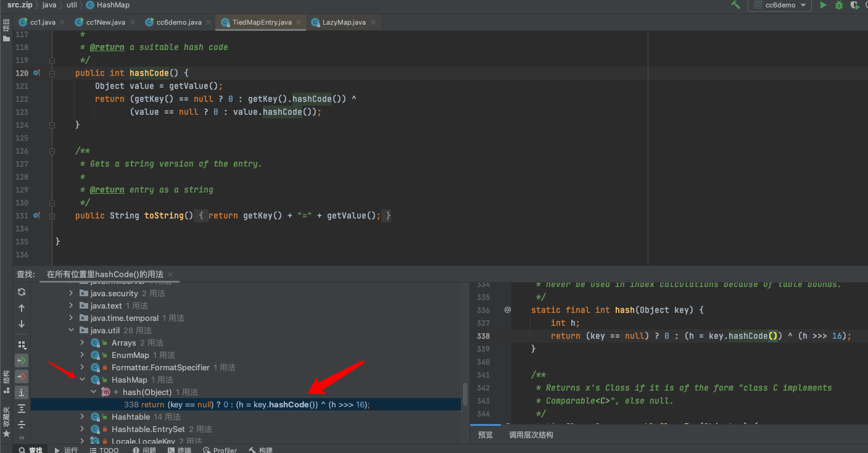Open the 预览 (Preview) tab
Screen dimensions: 868x453
point(486,434)
